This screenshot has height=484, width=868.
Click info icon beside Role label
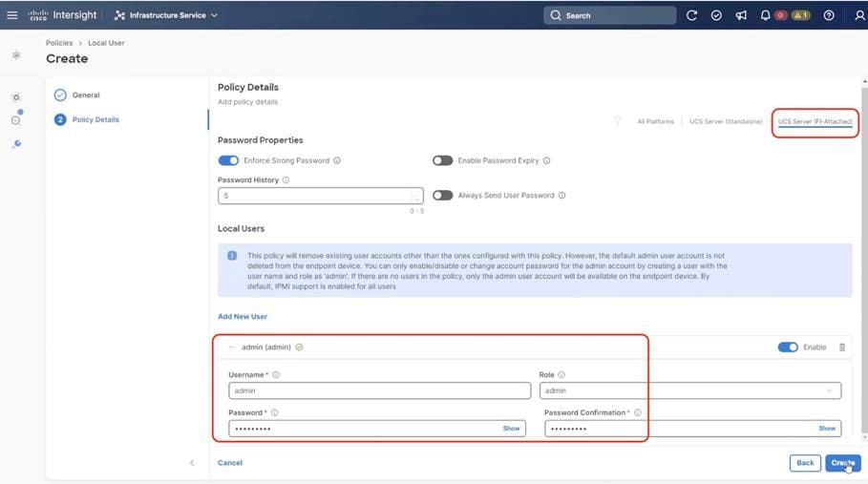(561, 374)
